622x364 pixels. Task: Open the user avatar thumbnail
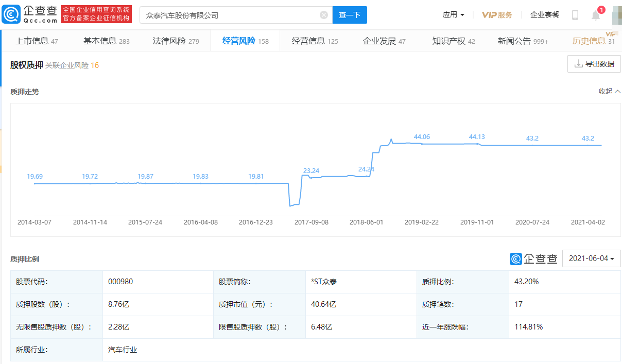coord(617,15)
